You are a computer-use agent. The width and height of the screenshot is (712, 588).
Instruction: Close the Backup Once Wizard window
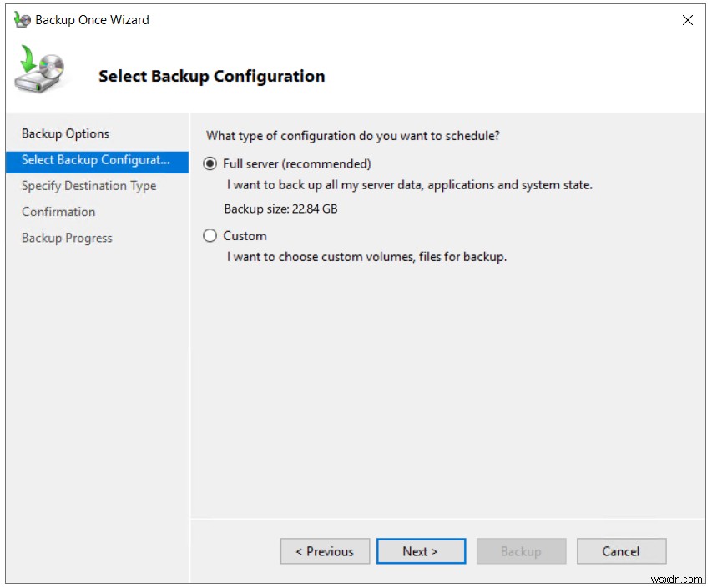687,20
